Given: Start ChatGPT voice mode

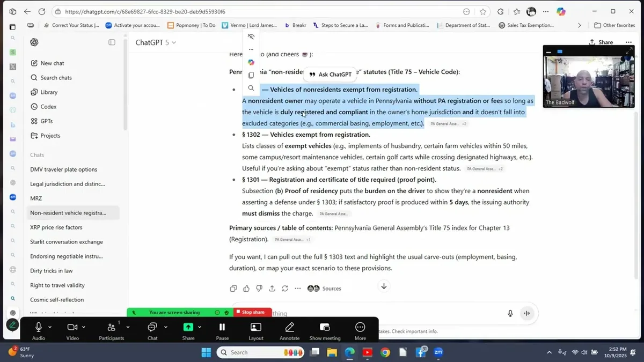Looking at the screenshot, I should pos(527,313).
